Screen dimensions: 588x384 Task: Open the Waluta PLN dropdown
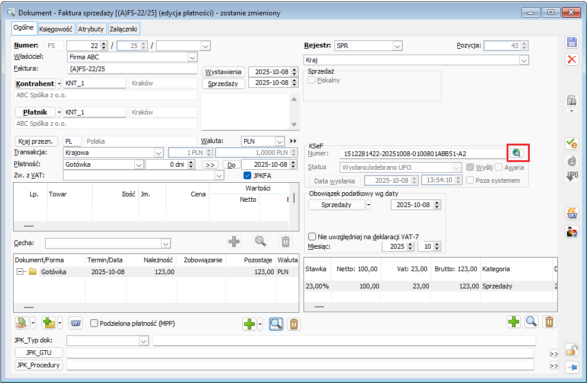(279, 141)
